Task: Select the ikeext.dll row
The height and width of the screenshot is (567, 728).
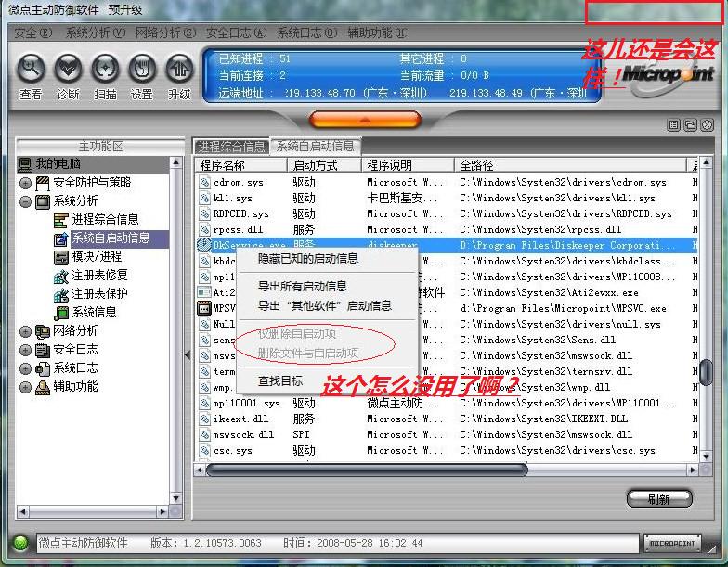Action: (x=447, y=419)
